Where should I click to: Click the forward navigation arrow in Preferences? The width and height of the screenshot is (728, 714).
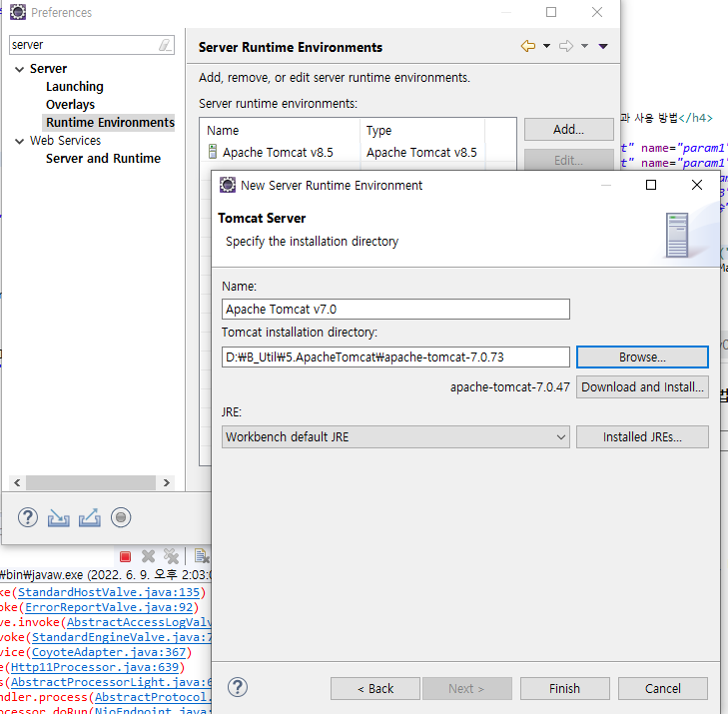566,46
